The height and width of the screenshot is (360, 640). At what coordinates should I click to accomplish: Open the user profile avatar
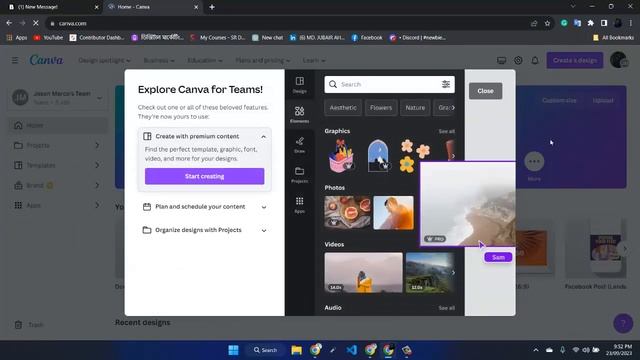point(619,60)
